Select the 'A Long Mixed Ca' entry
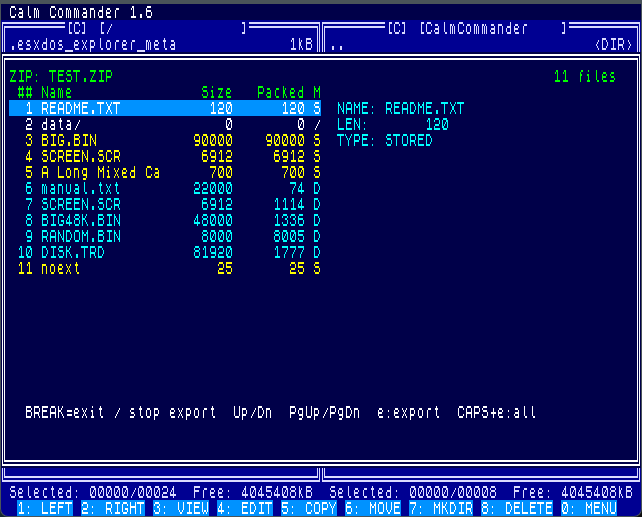Viewport: 642px width, 517px height. (x=165, y=172)
